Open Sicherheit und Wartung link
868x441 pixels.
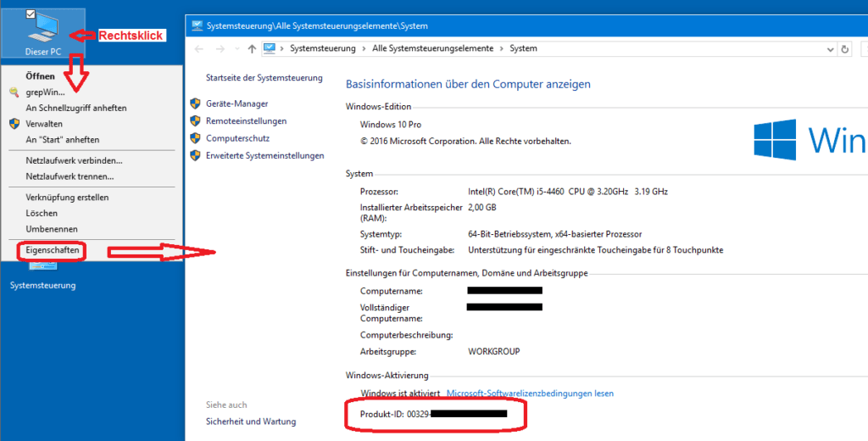pos(251,421)
